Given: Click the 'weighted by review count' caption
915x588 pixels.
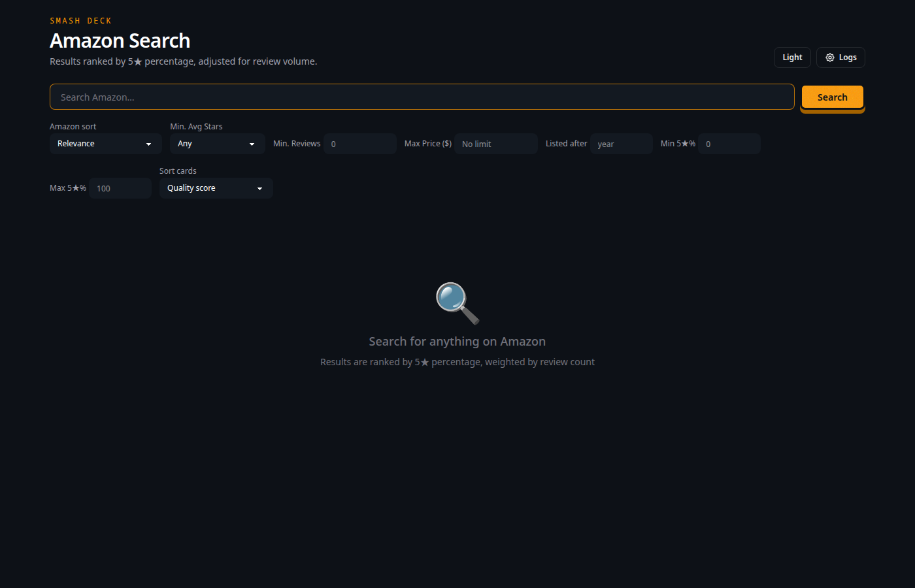Looking at the screenshot, I should pyautogui.click(x=540, y=362).
